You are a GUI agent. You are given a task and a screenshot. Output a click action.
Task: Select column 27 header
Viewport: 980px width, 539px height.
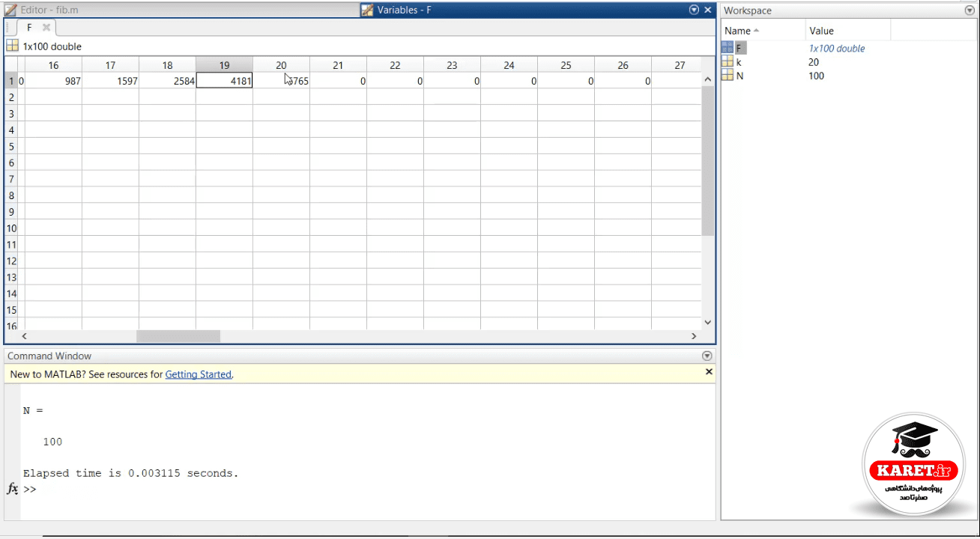[x=677, y=65]
